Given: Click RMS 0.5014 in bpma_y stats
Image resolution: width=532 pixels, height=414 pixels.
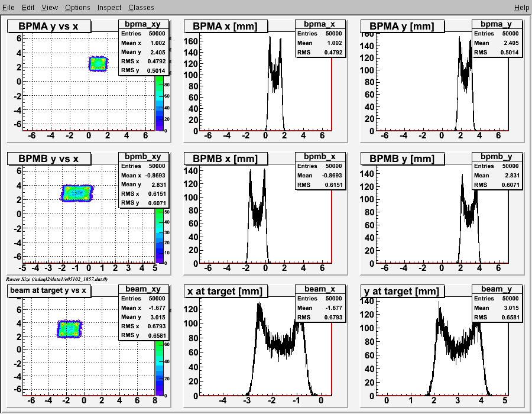Looking at the screenshot, I should click(497, 52).
